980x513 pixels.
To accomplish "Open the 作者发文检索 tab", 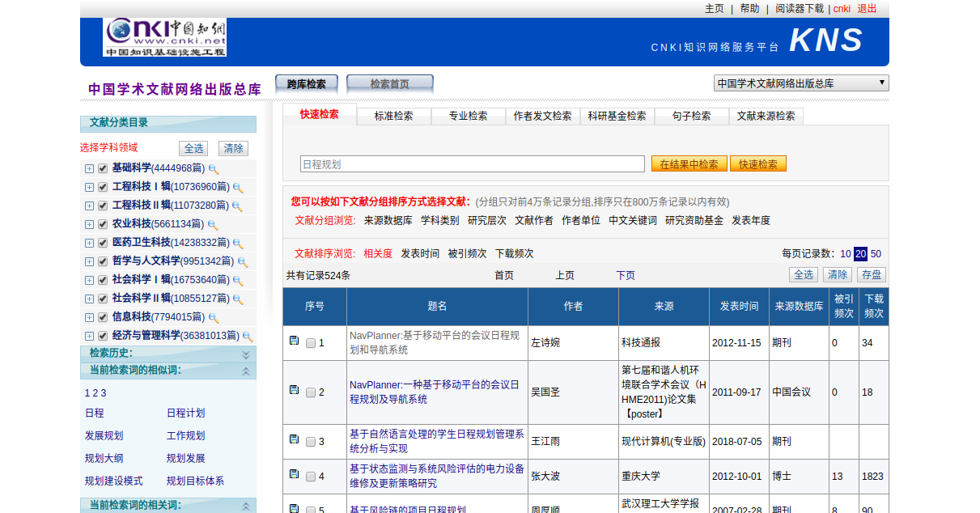I will click(x=542, y=116).
